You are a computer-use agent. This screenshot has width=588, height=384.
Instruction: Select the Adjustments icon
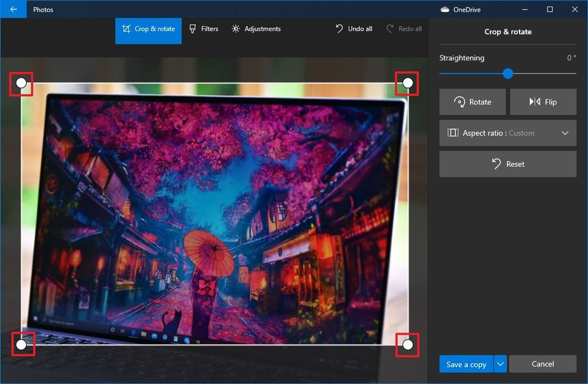(236, 29)
